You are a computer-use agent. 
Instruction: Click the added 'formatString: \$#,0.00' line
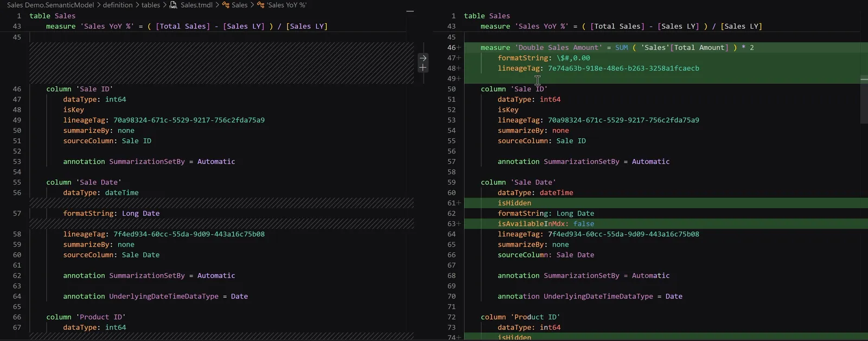click(544, 58)
